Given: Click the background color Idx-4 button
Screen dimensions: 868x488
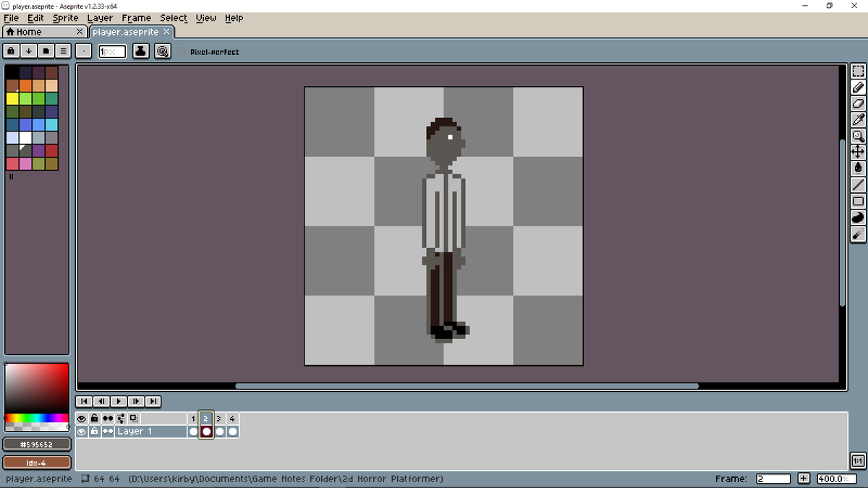Looking at the screenshot, I should (x=37, y=462).
